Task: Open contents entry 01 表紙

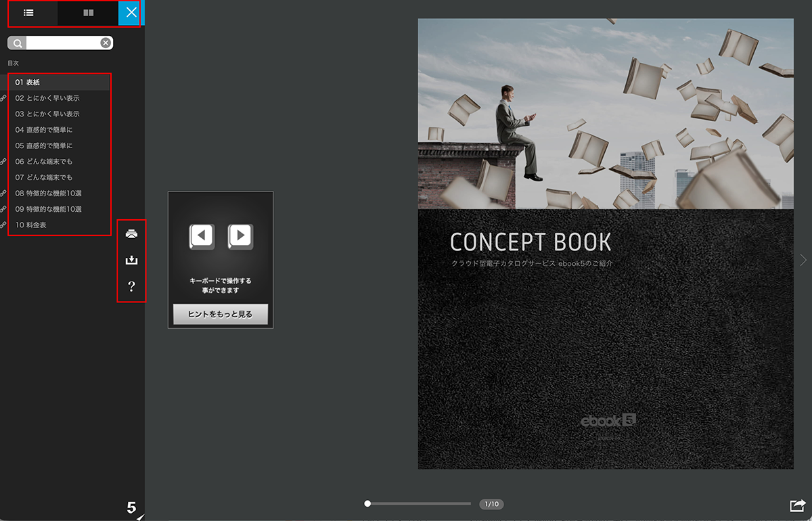Action: pos(28,82)
